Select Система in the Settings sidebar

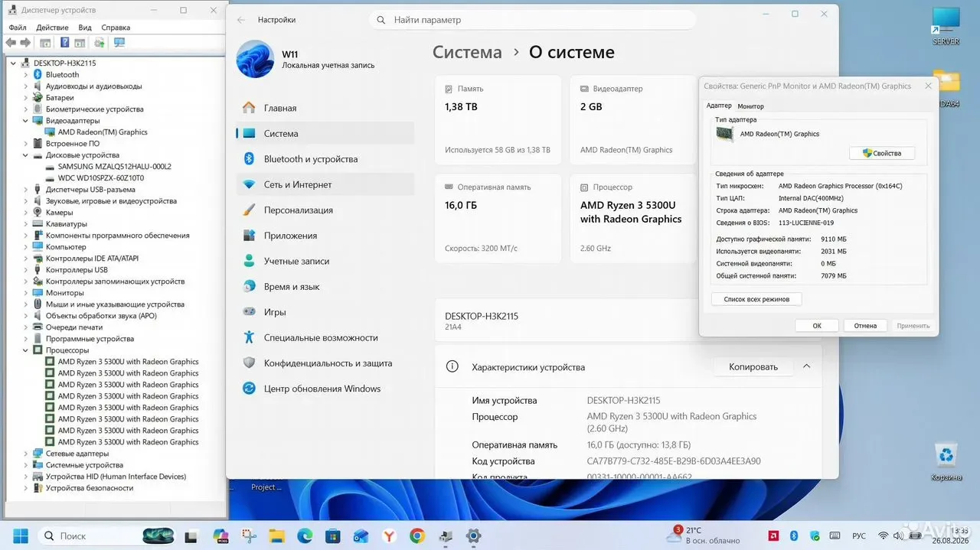tap(325, 133)
